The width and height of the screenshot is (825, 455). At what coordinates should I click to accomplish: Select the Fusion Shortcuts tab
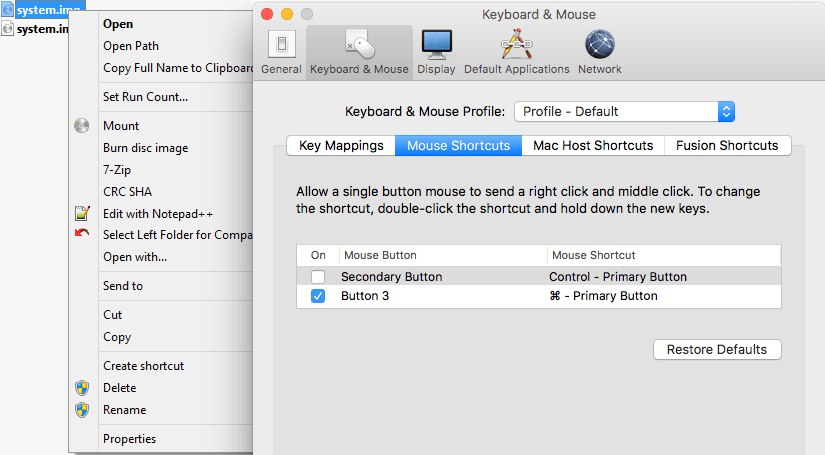point(727,146)
